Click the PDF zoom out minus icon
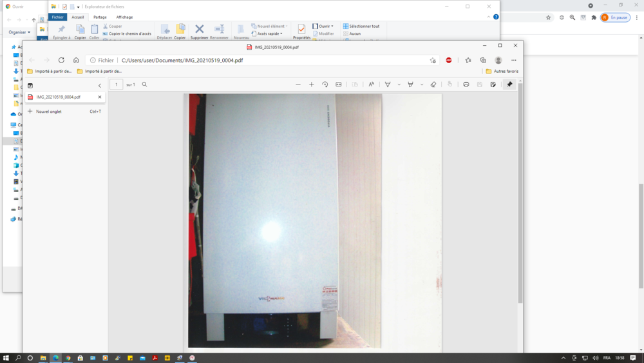 (298, 84)
